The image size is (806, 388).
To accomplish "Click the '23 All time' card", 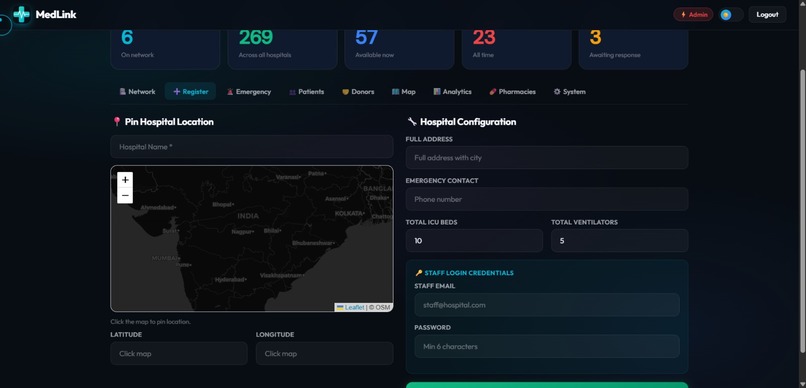I will coord(517,48).
